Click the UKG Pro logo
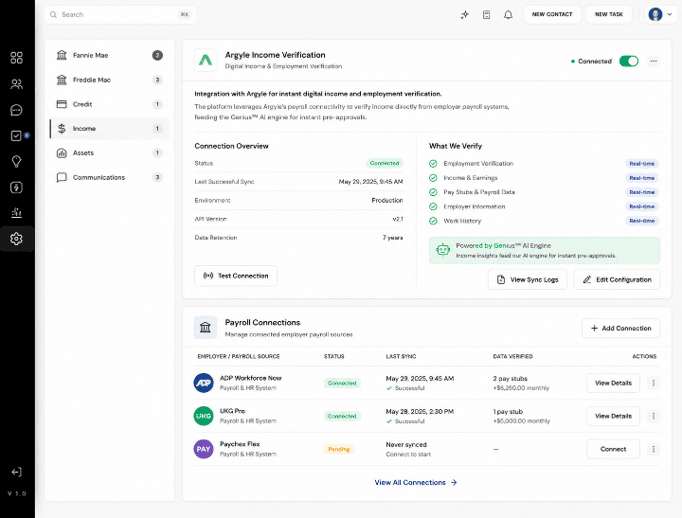Image resolution: width=682 pixels, height=518 pixels. pyautogui.click(x=204, y=416)
